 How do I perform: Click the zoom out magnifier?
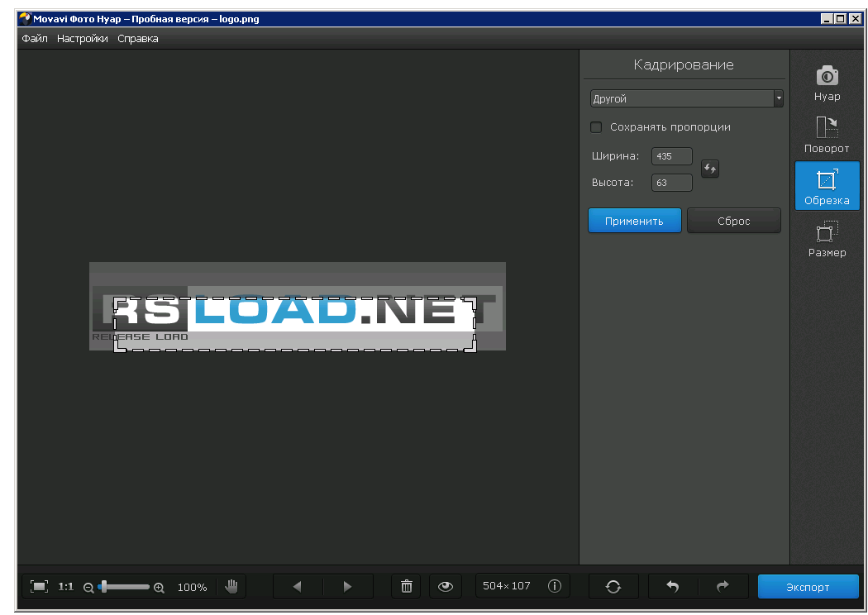click(88, 588)
